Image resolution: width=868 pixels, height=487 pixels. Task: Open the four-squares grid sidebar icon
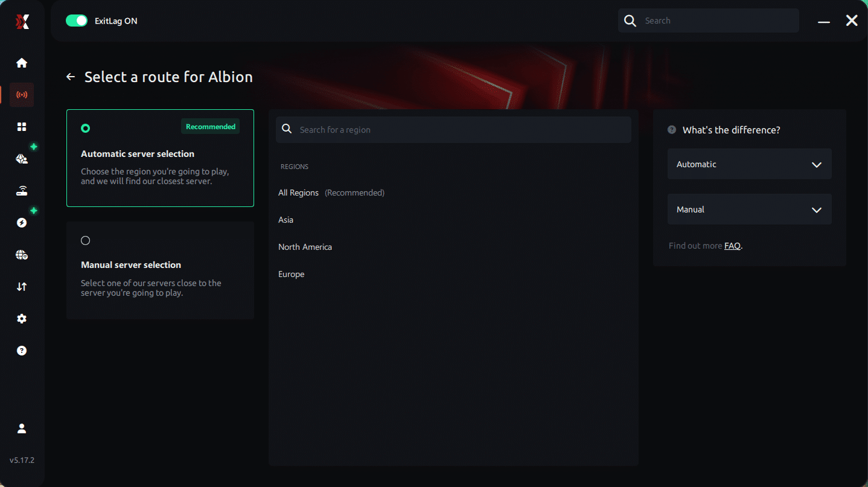(22, 127)
